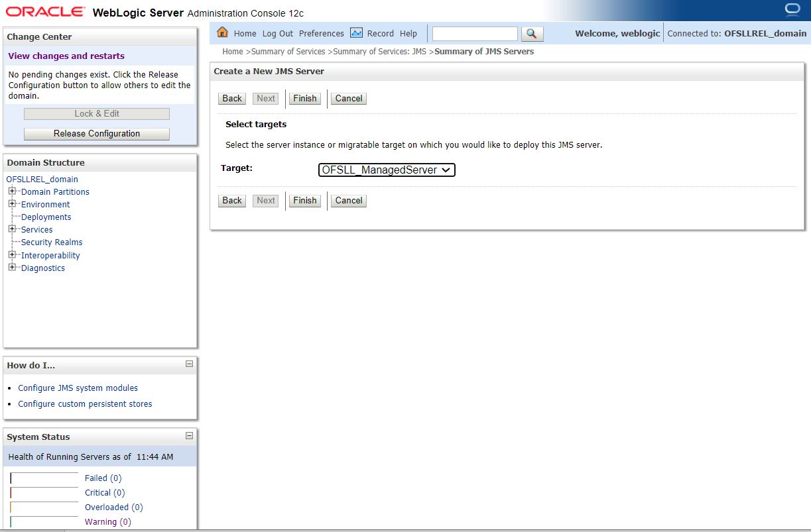The image size is (811, 532).
Task: Click the top disabled Next button
Action: (266, 98)
